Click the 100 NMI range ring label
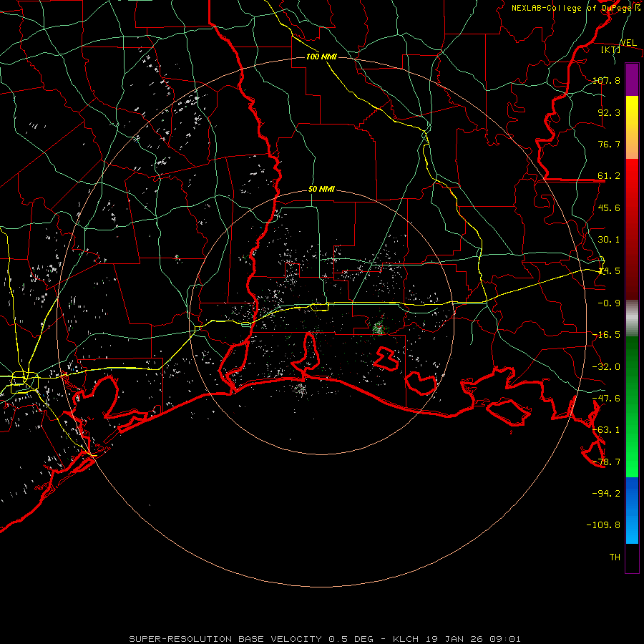 pyautogui.click(x=321, y=57)
